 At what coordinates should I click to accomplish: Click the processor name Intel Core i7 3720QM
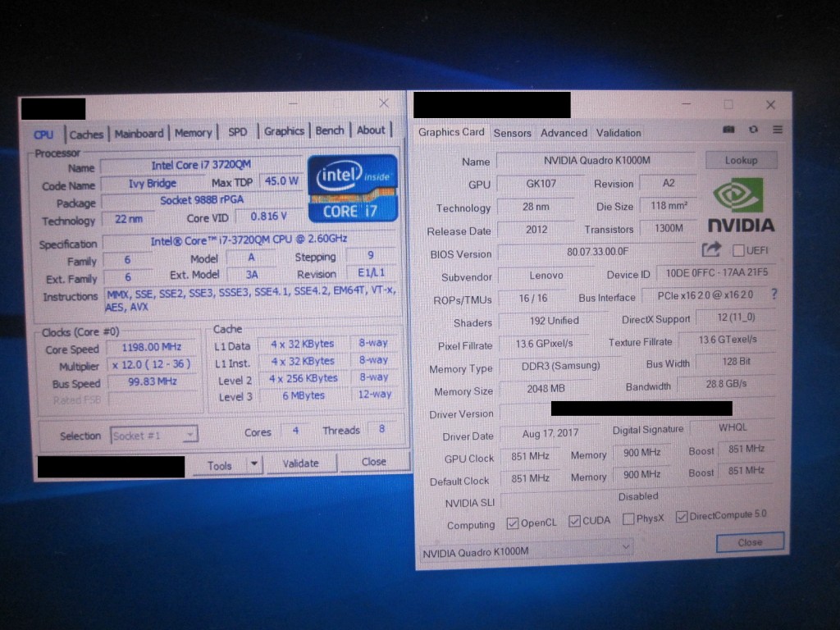tap(201, 165)
